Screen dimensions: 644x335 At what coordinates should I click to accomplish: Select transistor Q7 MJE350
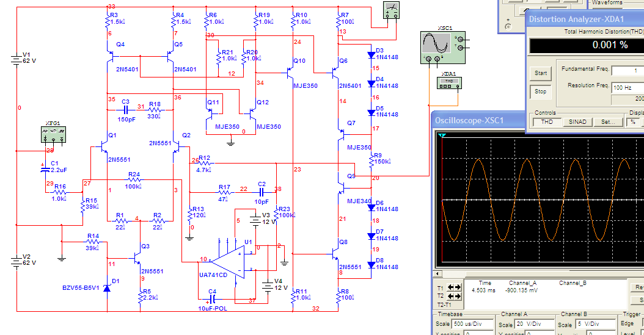pos(342,134)
